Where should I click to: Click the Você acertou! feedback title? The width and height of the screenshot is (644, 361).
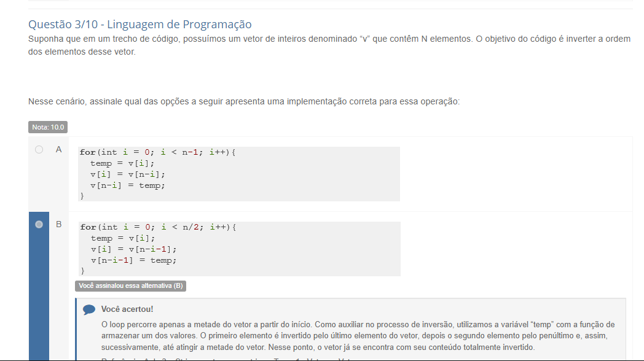coord(127,309)
